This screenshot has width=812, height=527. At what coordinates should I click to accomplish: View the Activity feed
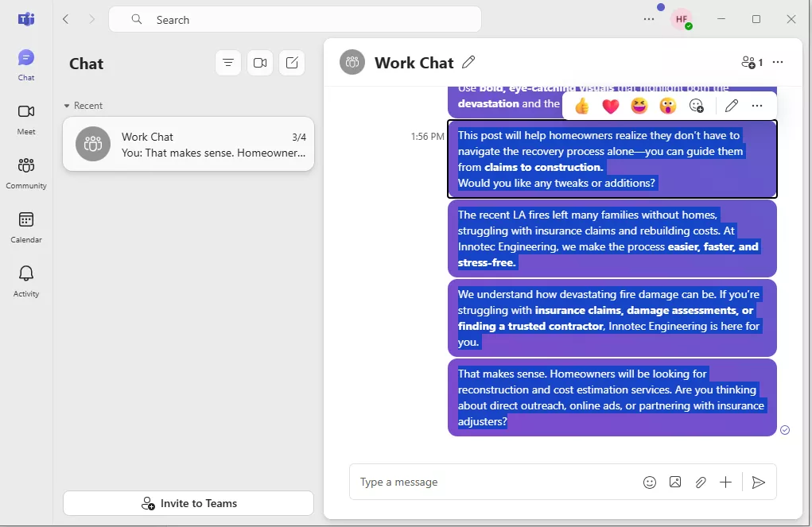click(x=26, y=279)
